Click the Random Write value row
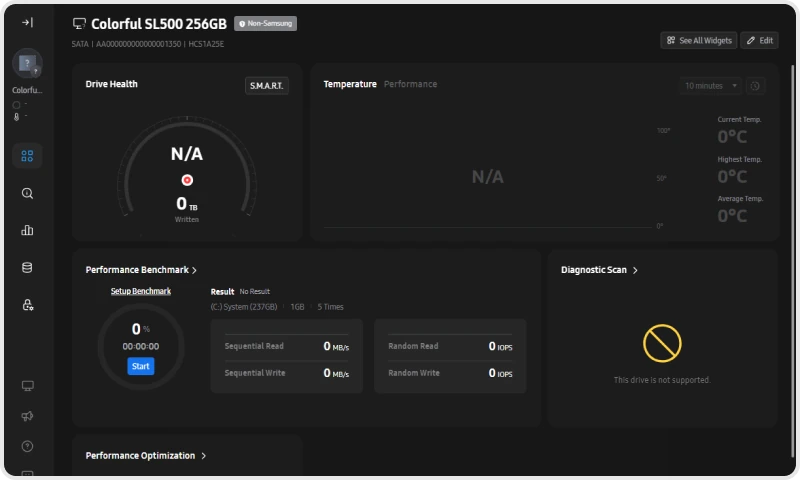The height and width of the screenshot is (480, 800). (x=450, y=373)
